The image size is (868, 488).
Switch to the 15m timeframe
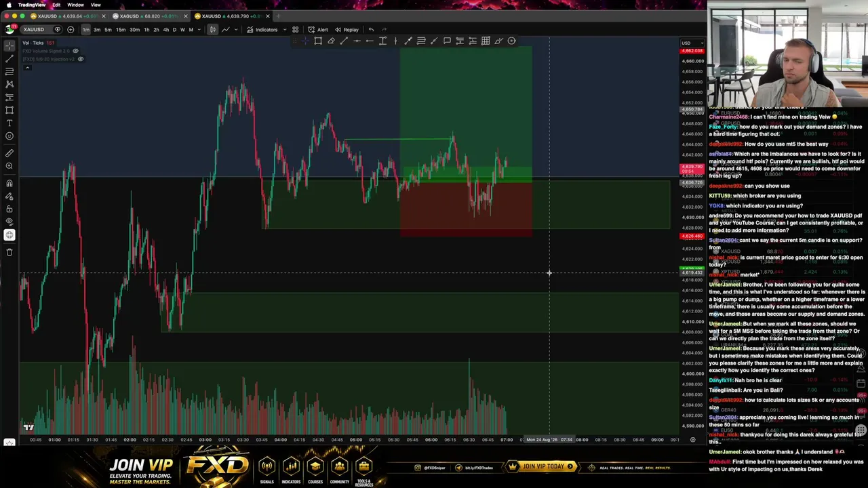(120, 30)
